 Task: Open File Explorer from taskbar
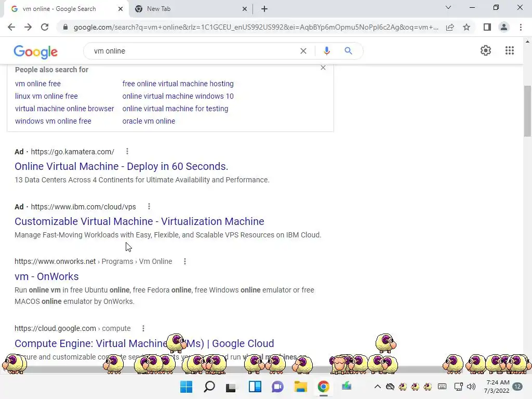(300, 387)
